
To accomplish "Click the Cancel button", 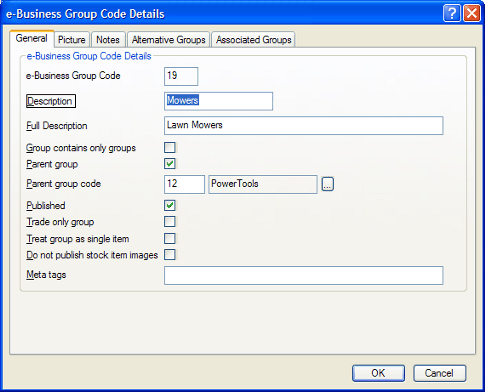I will (x=439, y=373).
